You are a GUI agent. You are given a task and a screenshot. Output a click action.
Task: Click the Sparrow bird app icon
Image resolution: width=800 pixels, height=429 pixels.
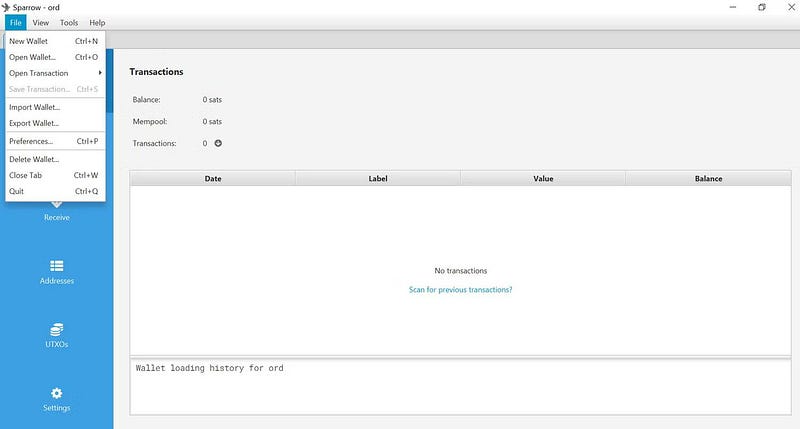coord(6,7)
